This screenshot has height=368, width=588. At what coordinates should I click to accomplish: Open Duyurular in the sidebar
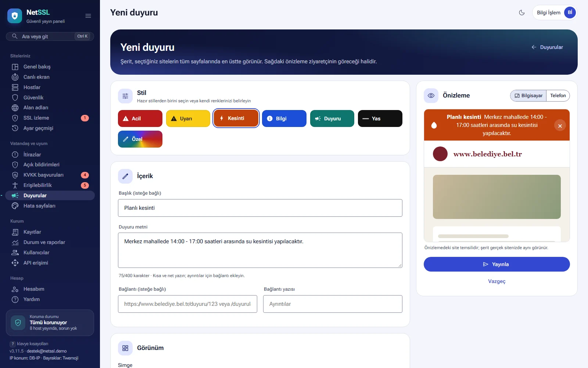point(50,195)
